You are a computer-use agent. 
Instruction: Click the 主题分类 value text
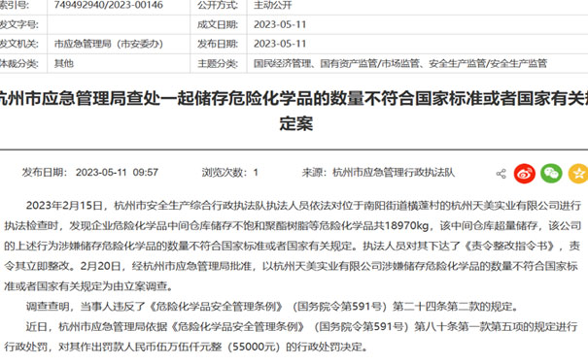point(400,63)
